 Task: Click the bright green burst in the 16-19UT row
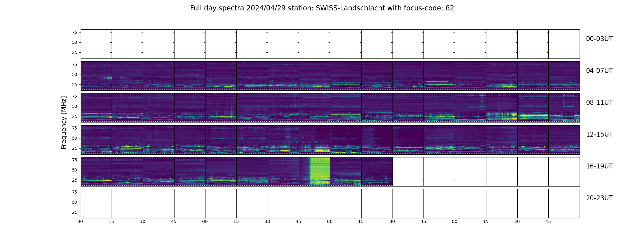click(320, 171)
